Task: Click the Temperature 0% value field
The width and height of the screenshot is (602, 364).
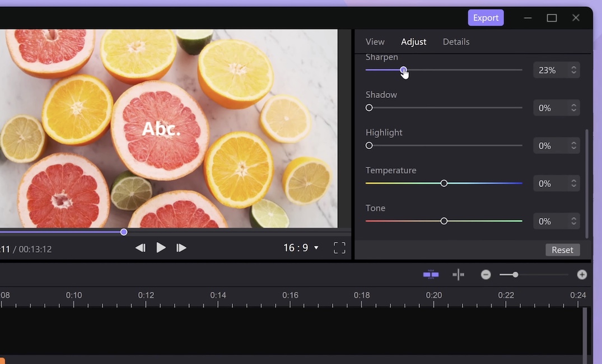Action: (556, 184)
